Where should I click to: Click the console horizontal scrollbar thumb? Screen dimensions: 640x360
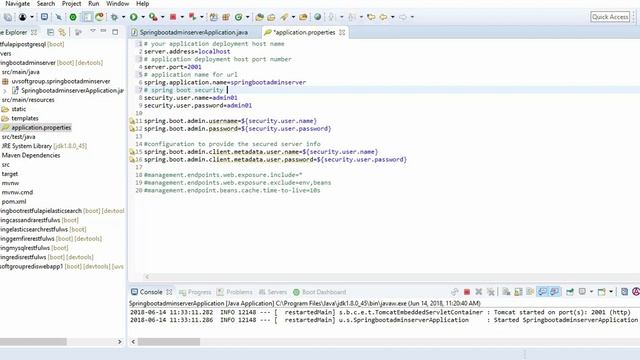point(169,342)
